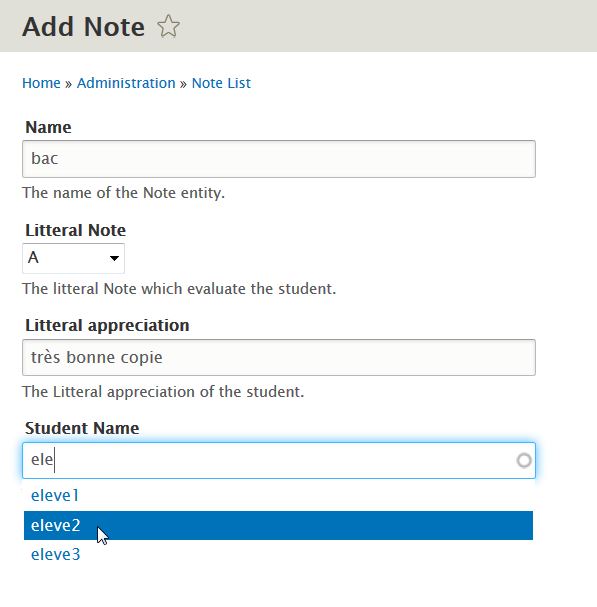The image size is (597, 607).
Task: Click the Litteral Note label
Action: (x=75, y=230)
